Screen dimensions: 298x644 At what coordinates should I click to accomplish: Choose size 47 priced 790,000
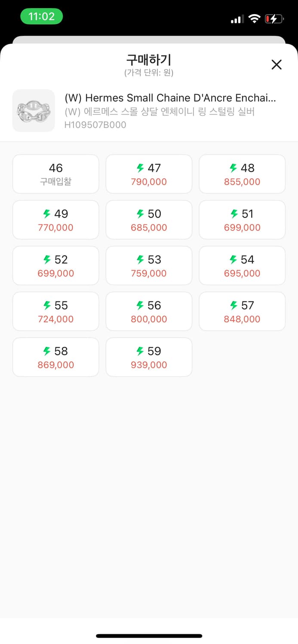point(149,174)
